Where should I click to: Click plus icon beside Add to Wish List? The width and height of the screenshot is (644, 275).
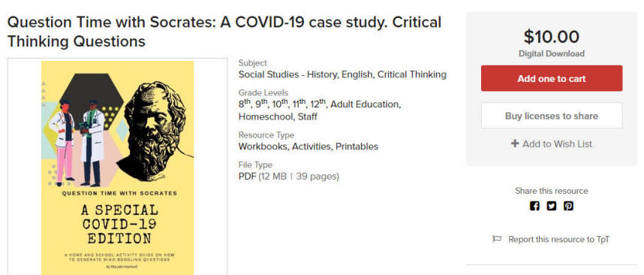click(x=515, y=144)
